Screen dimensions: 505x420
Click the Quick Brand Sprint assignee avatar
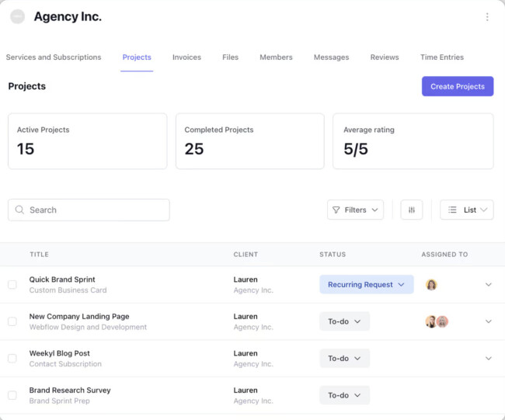pyautogui.click(x=432, y=285)
